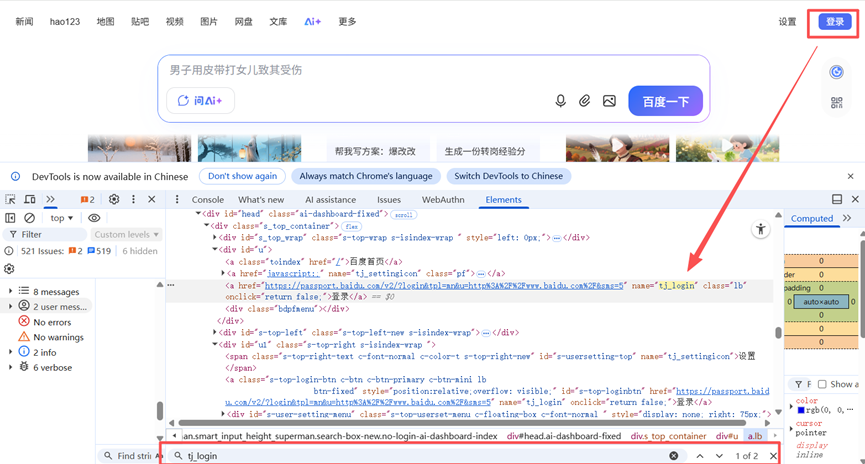This screenshot has width=865, height=464.
Task: Show the console sidebar toggle icon
Action: tap(10, 218)
